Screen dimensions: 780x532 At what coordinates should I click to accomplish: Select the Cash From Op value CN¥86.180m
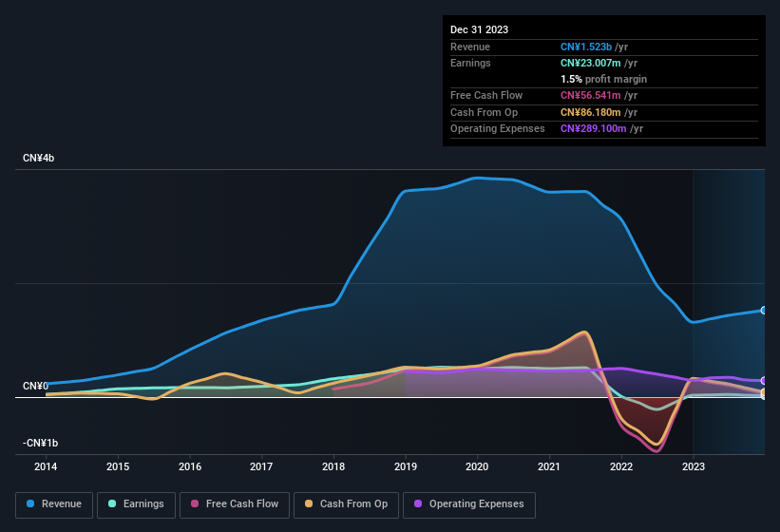pos(589,112)
